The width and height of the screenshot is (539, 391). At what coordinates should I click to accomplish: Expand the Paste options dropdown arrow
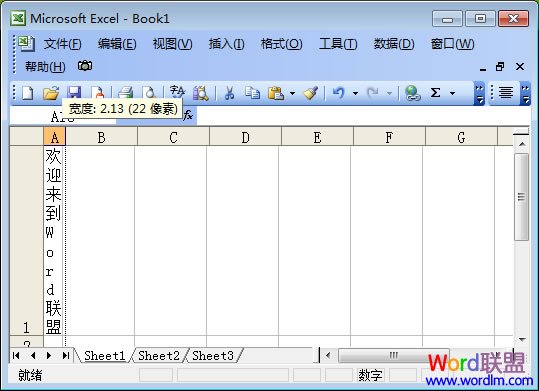pyautogui.click(x=292, y=93)
